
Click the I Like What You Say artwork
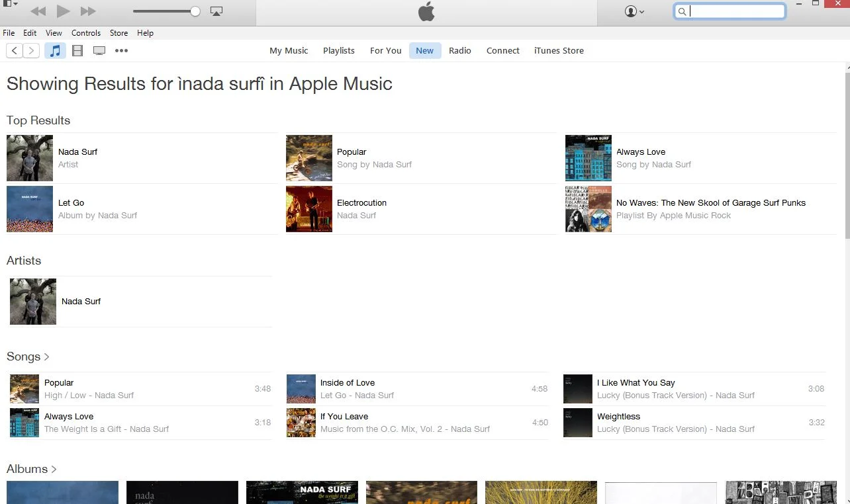[x=577, y=389]
